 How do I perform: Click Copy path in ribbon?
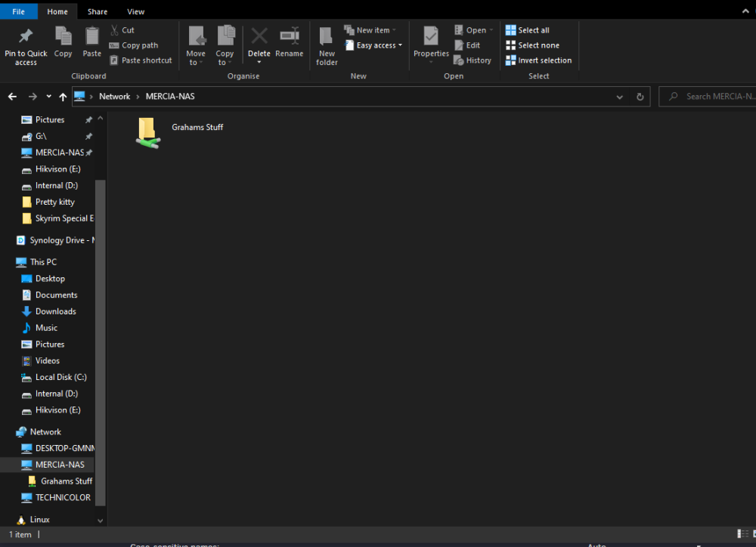pos(134,45)
